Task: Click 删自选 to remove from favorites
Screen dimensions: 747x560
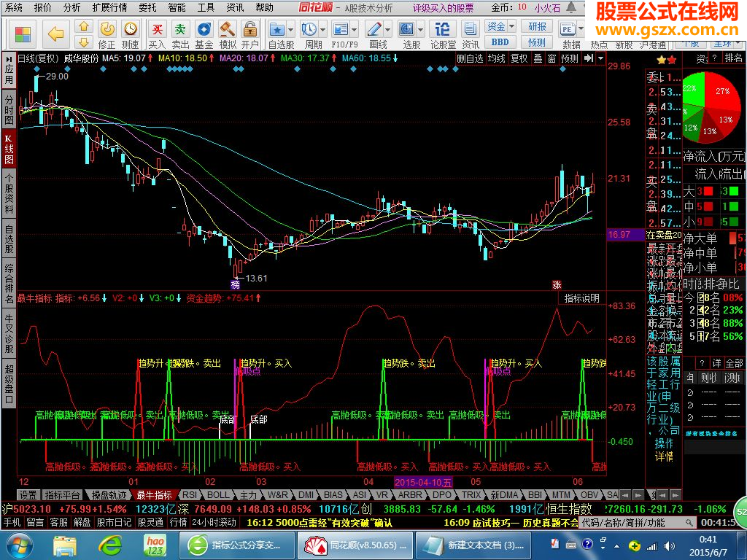Action: [470, 58]
